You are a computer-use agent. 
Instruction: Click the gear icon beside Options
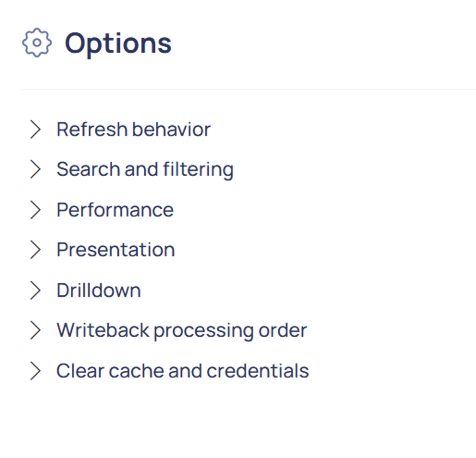(x=37, y=43)
